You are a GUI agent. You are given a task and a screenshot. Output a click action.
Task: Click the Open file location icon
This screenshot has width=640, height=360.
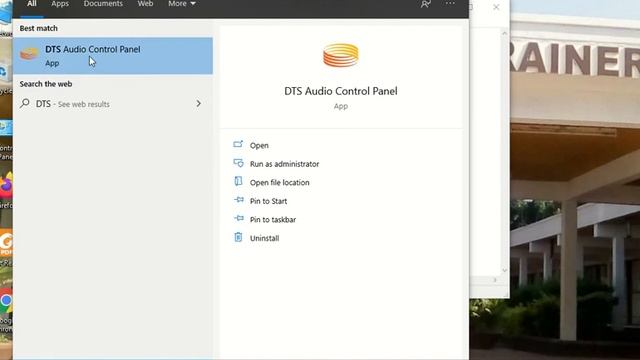(238, 181)
